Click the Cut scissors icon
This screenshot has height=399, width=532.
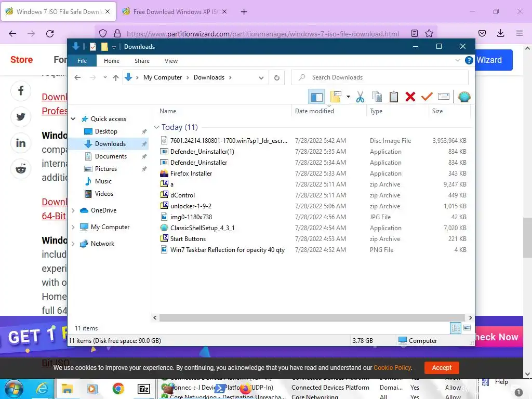point(361,97)
